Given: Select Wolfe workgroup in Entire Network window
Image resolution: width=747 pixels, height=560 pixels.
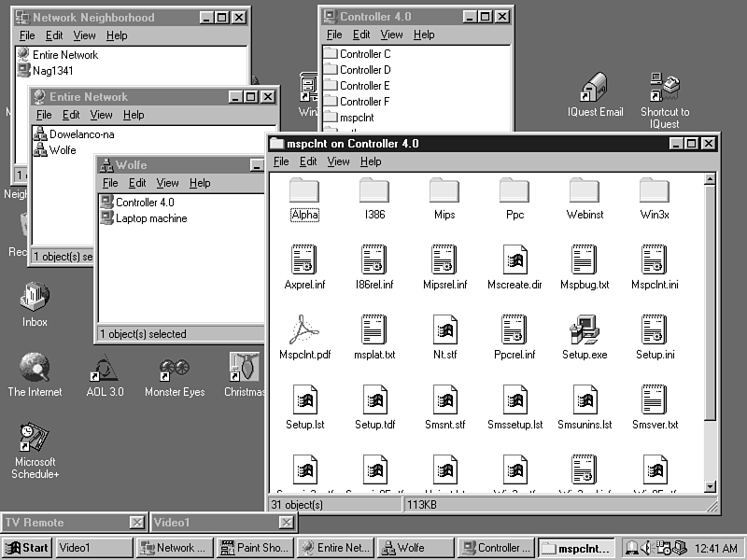Looking at the screenshot, I should click(x=55, y=150).
